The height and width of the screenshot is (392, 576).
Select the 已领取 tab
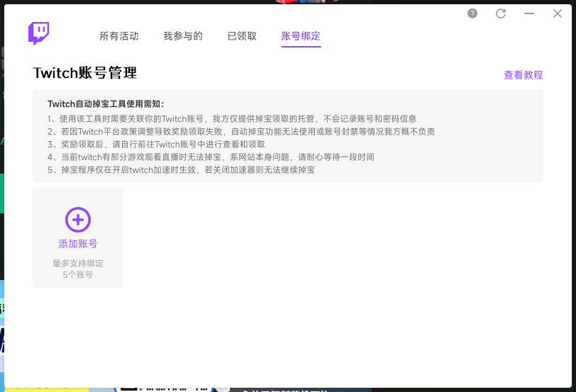tap(242, 36)
